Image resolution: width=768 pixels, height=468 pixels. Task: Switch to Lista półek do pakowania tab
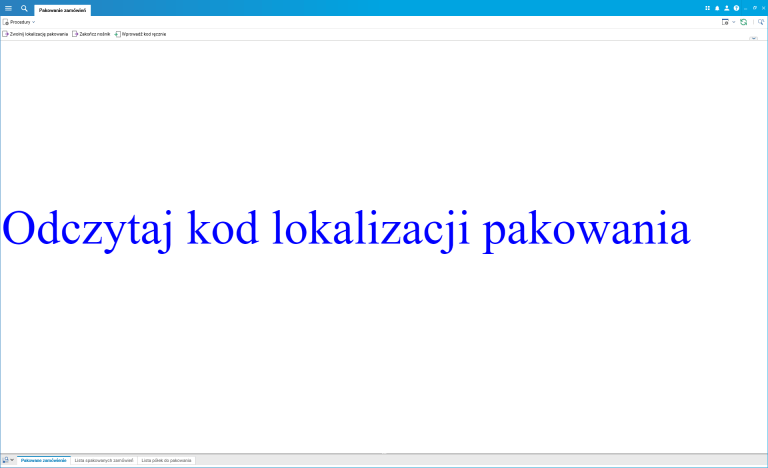point(167,461)
